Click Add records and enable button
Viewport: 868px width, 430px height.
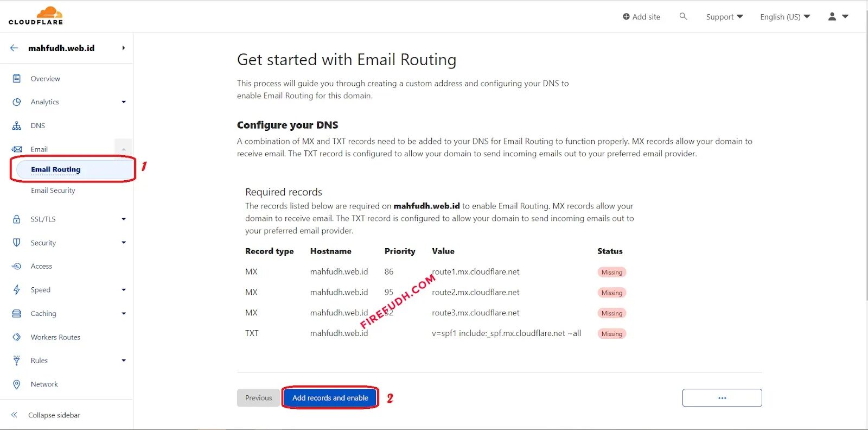coord(330,398)
